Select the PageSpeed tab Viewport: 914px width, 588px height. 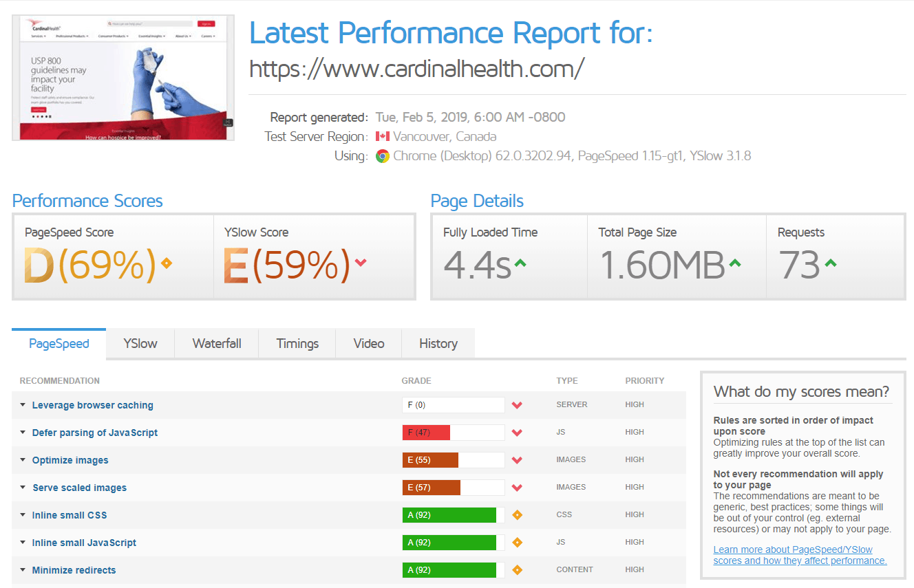pyautogui.click(x=59, y=344)
